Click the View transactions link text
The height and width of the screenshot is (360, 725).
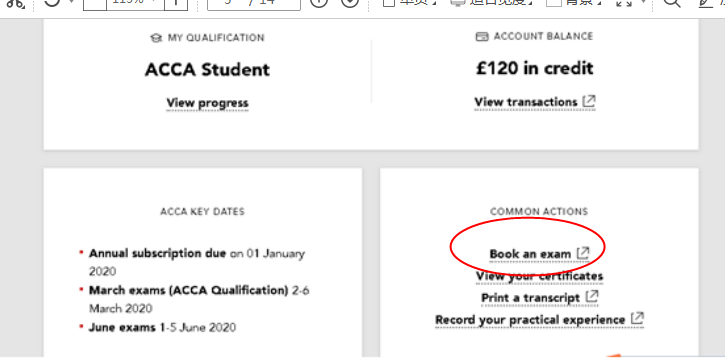526,102
